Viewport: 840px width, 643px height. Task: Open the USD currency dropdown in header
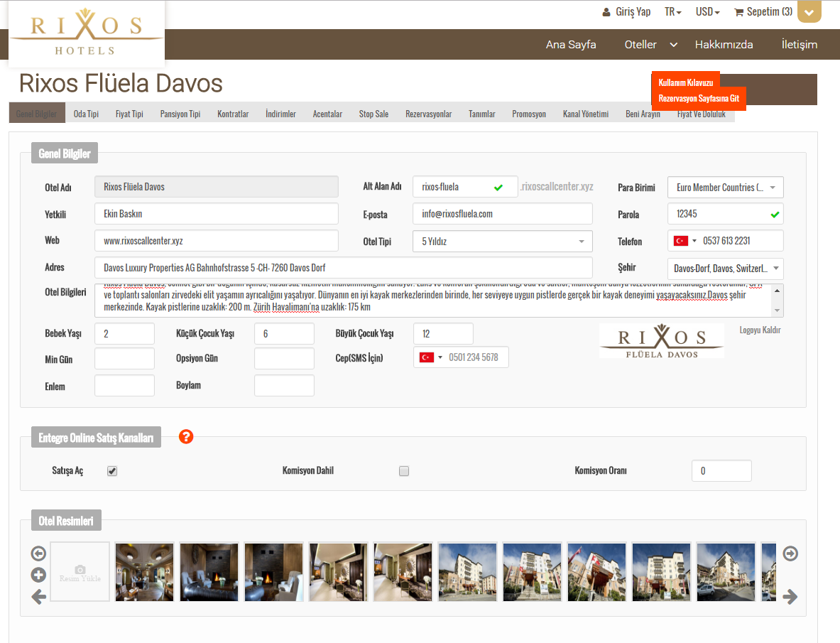point(708,12)
